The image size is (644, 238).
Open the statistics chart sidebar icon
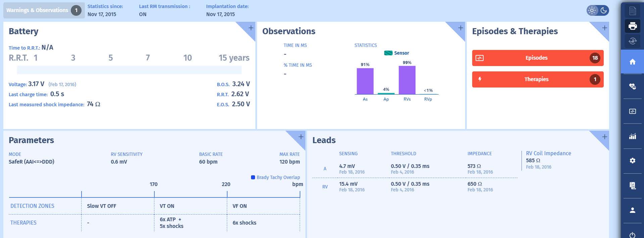[632, 136]
